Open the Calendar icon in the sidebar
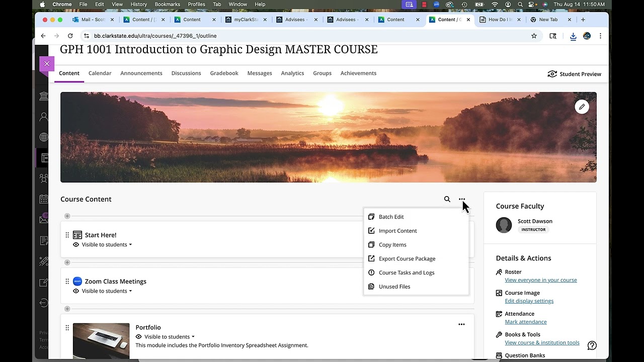Image resolution: width=644 pixels, height=362 pixels. (x=44, y=199)
